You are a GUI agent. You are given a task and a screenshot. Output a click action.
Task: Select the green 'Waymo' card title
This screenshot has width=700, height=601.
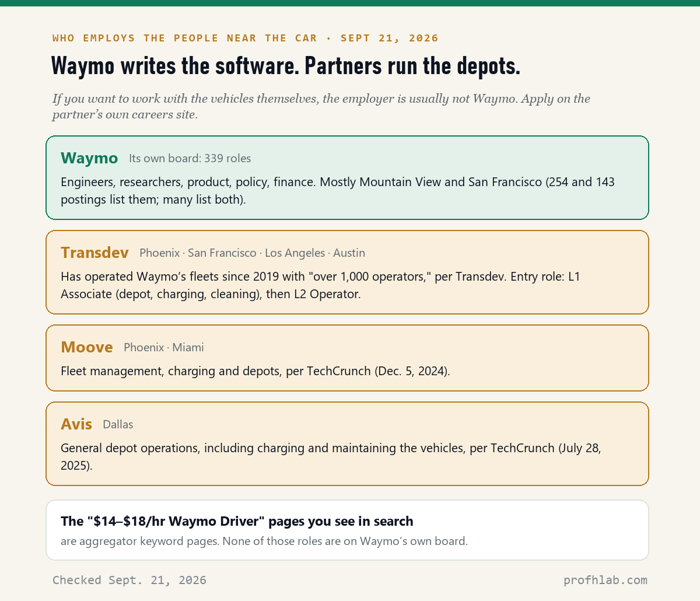(89, 158)
